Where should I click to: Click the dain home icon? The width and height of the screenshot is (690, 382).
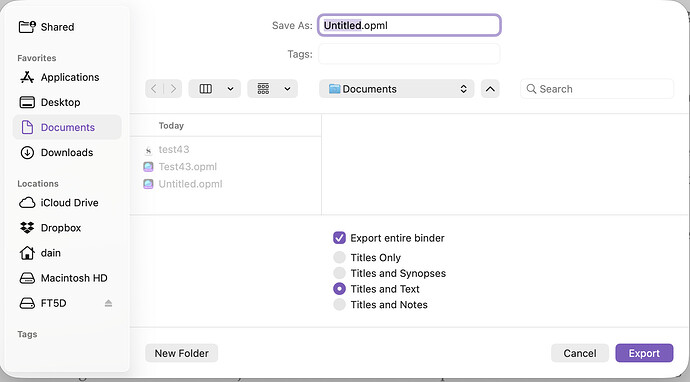[x=27, y=253]
